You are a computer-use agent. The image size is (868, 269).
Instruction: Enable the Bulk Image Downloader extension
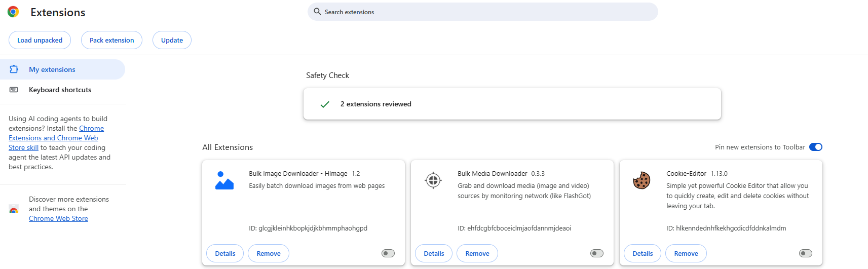(x=388, y=253)
